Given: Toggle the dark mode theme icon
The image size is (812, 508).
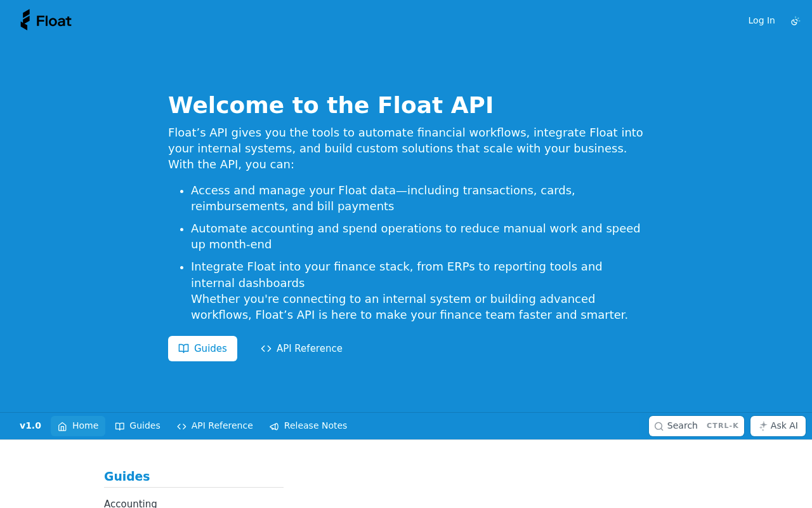Looking at the screenshot, I should [796, 21].
